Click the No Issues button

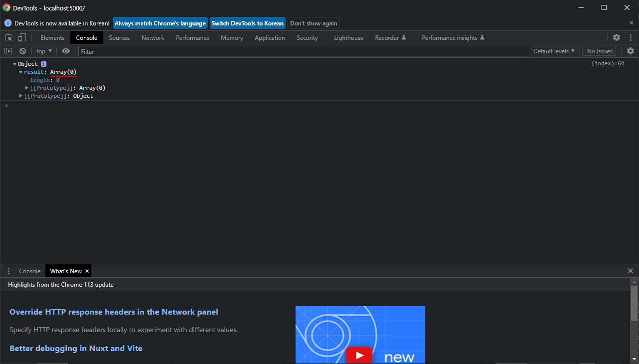pyautogui.click(x=599, y=51)
